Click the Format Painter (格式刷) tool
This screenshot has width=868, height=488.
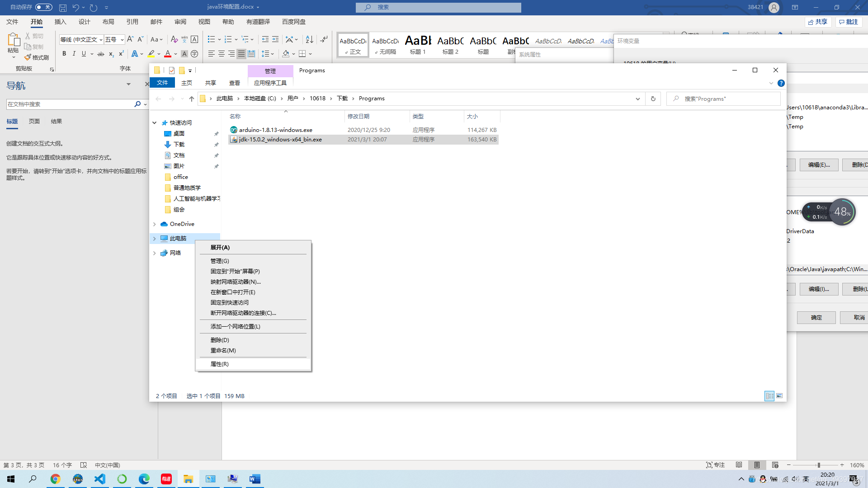[x=37, y=57]
